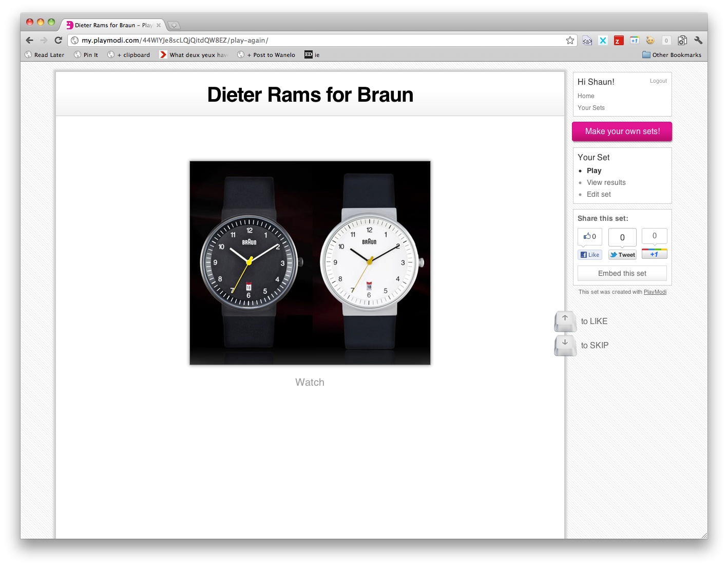Screen dimensions: 728x567
Task: Click the Share this set: label
Action: [x=603, y=218]
